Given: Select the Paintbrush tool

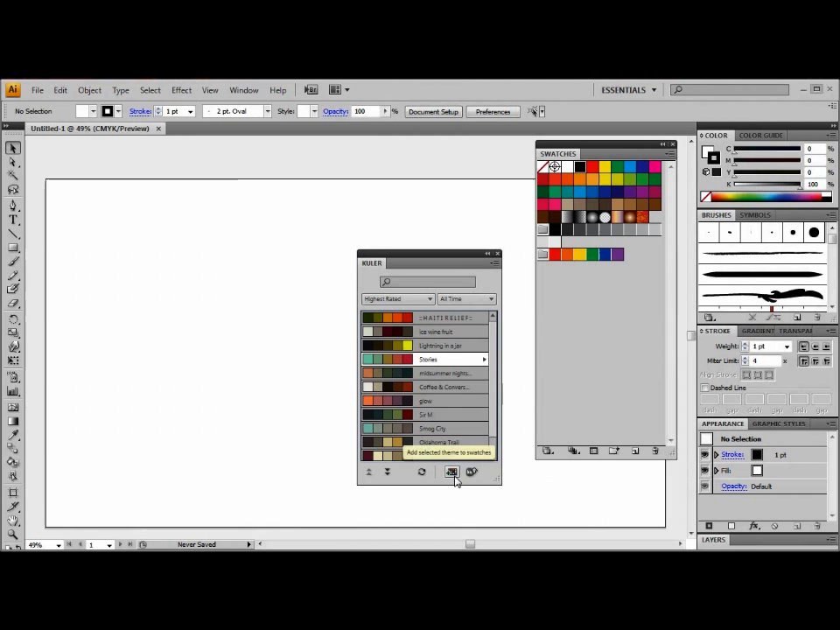Looking at the screenshot, I should 13,262.
